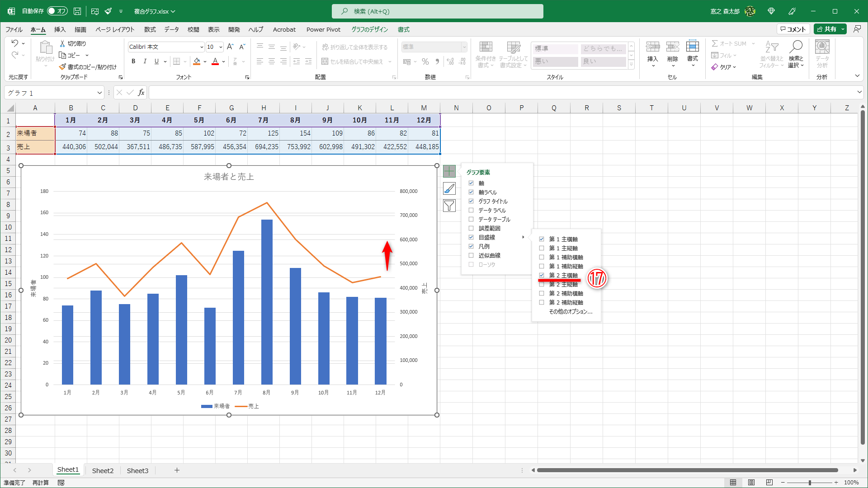
Task: Open the font name dropdown
Action: 202,47
